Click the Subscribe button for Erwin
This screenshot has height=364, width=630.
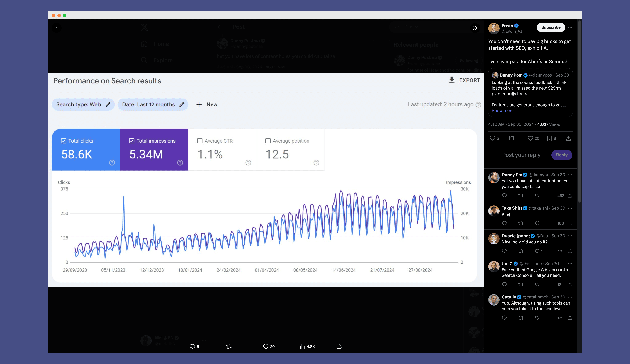point(551,27)
